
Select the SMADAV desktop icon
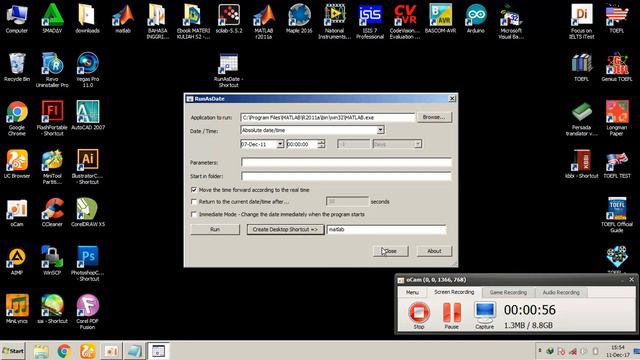(x=52, y=19)
